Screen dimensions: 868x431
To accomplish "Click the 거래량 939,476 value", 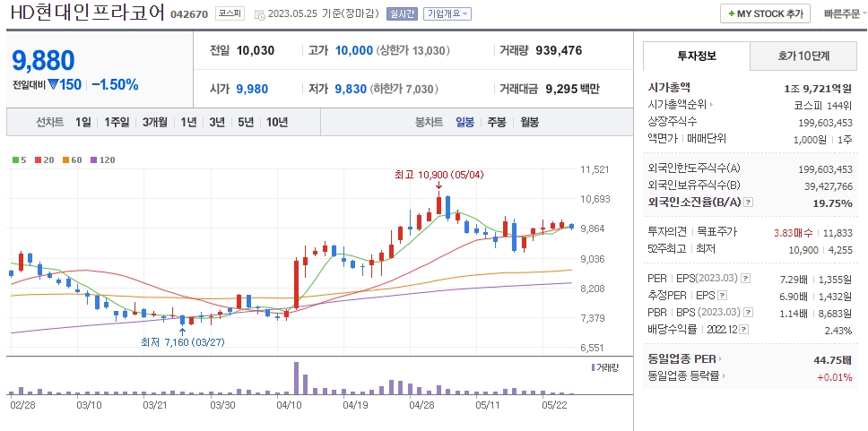I will (x=559, y=51).
